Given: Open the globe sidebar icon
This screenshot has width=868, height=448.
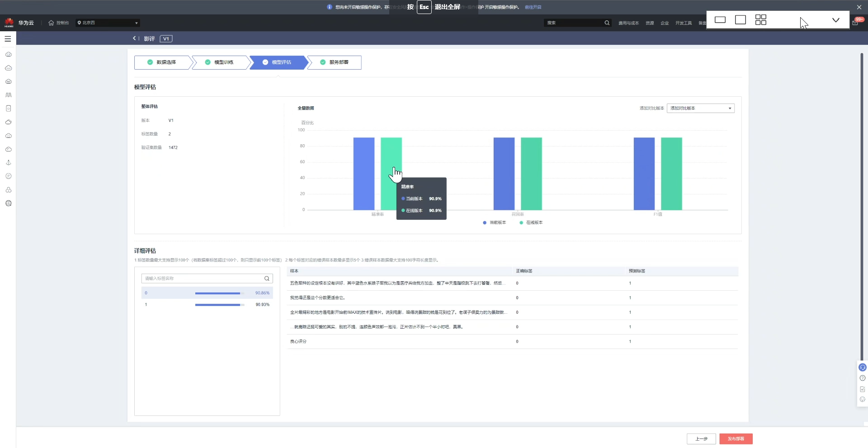Looking at the screenshot, I should (x=8, y=203).
